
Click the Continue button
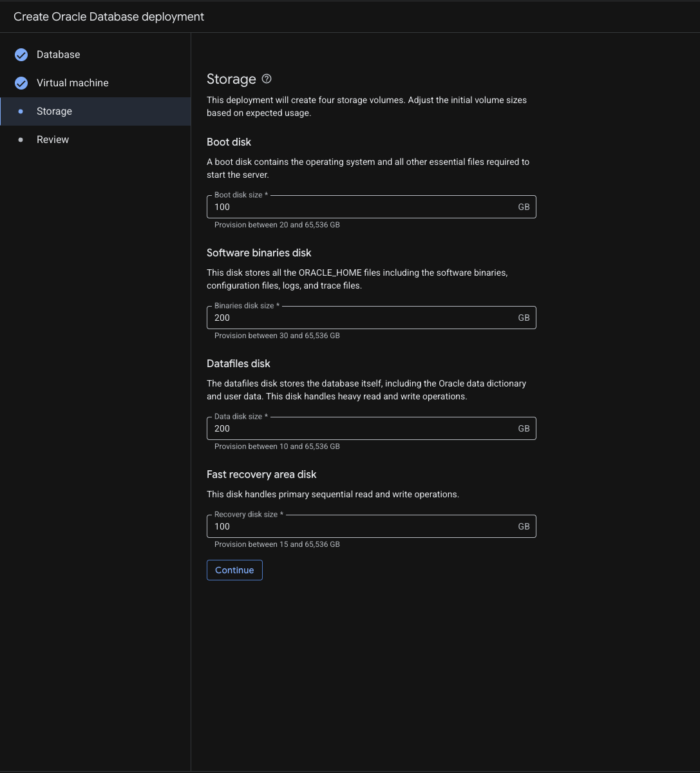point(234,570)
